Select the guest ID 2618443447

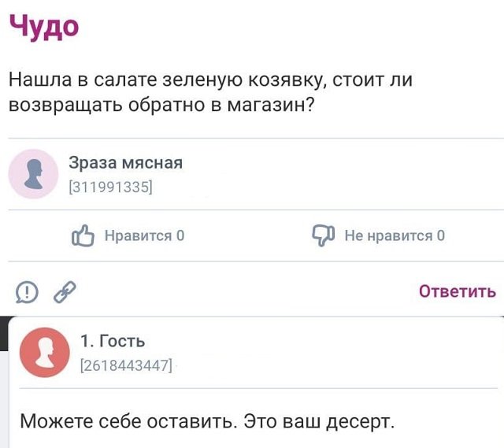point(126,364)
